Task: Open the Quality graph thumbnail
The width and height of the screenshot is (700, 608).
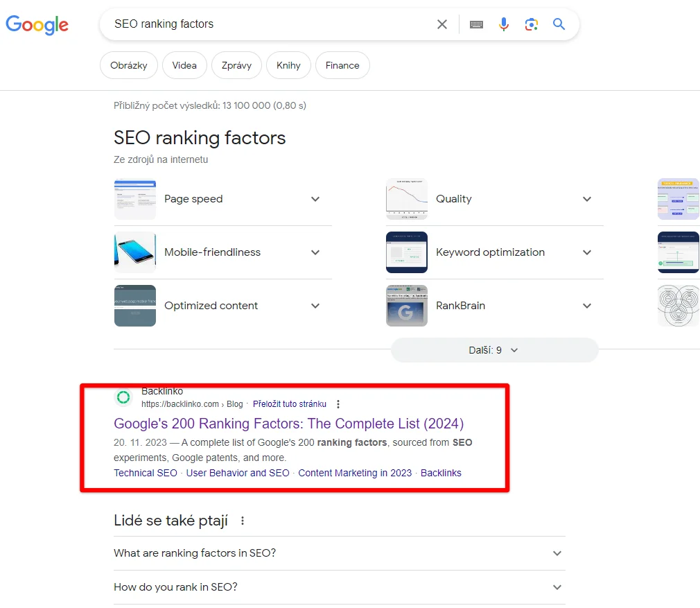Action: (407, 199)
